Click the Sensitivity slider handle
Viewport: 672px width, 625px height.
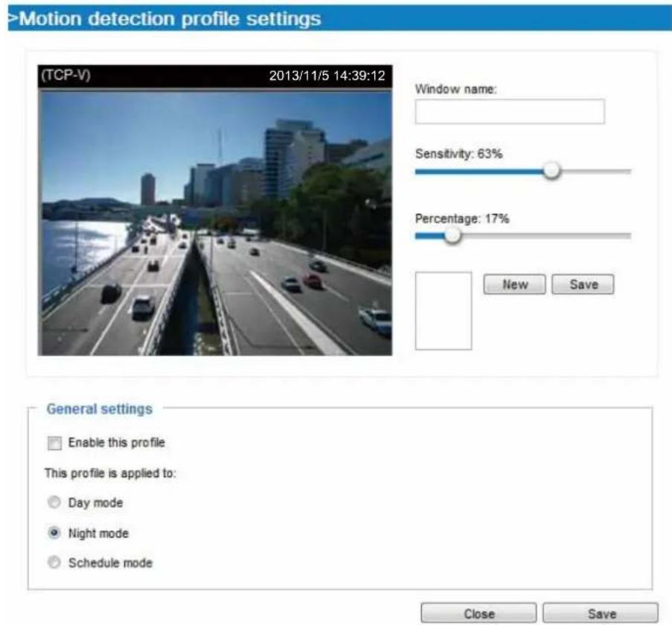[x=551, y=170]
